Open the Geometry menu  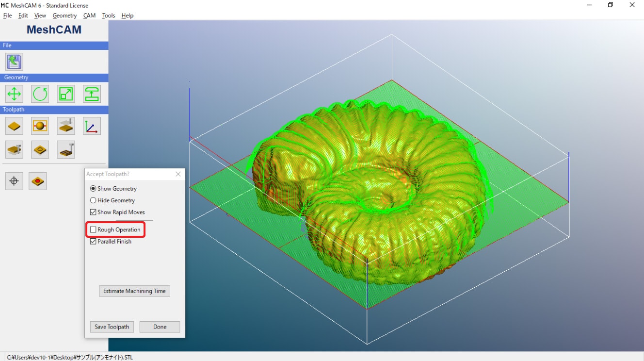coord(64,16)
